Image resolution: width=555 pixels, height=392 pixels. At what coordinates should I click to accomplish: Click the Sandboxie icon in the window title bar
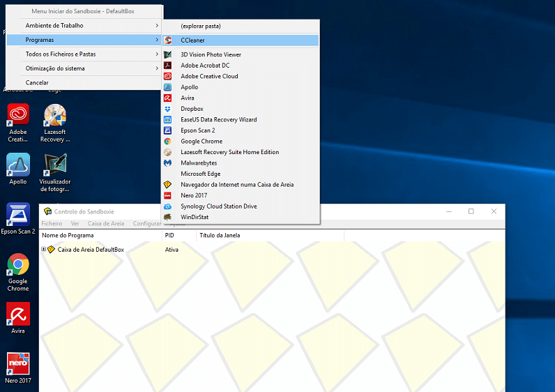pos(47,211)
